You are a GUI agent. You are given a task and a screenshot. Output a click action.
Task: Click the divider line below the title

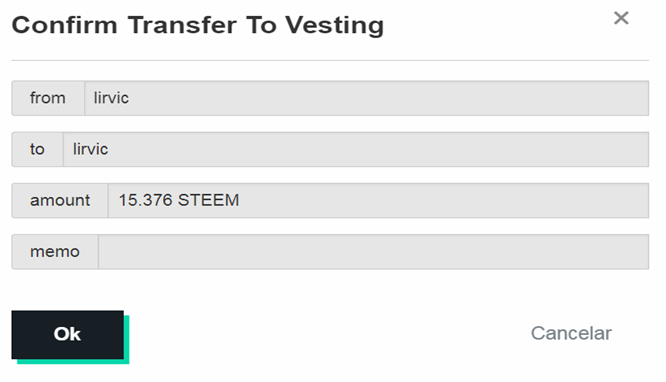330,60
